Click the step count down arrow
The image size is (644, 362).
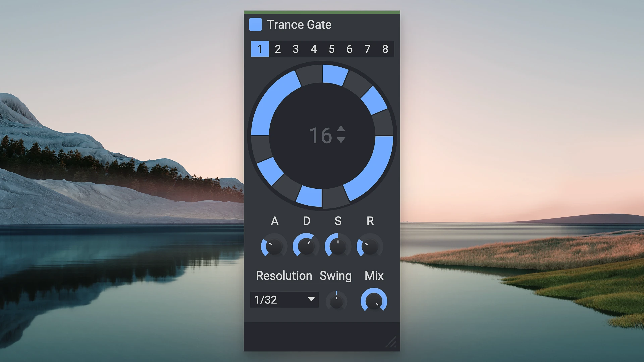click(x=341, y=140)
